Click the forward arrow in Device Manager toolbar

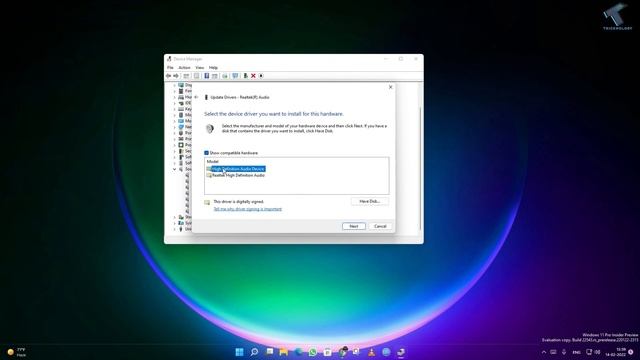[176, 76]
